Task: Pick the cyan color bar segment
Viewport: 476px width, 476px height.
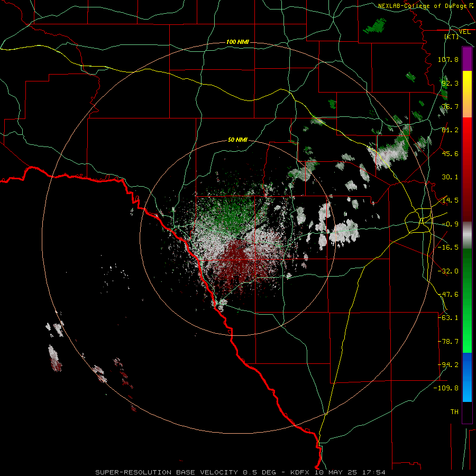Action: click(467, 390)
